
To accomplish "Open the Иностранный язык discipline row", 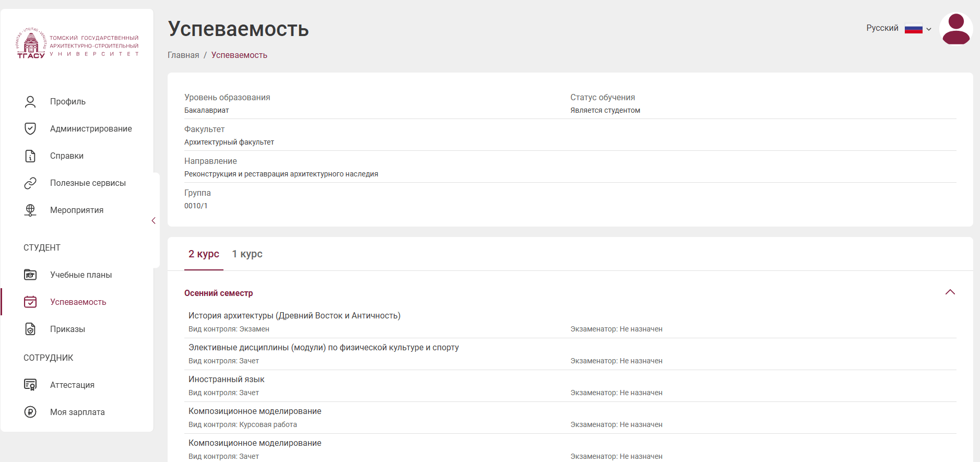I will pos(227,380).
